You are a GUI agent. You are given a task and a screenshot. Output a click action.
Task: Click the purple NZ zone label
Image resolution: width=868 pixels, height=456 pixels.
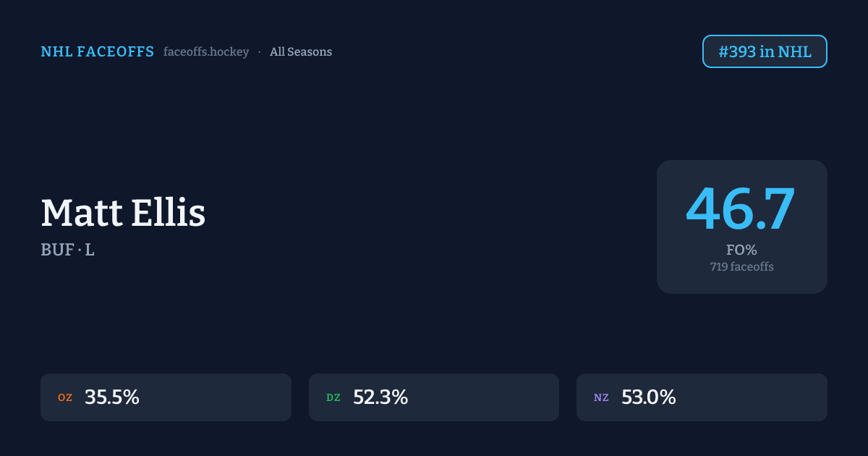coord(601,397)
